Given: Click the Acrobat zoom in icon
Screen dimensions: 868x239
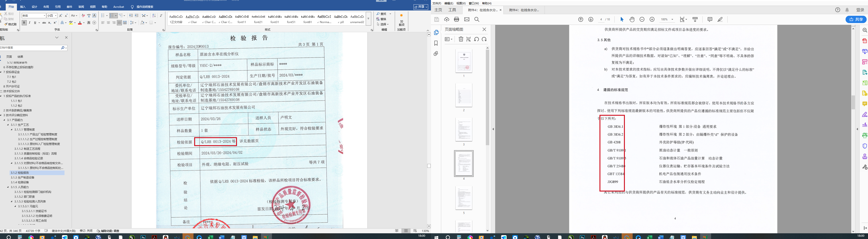Looking at the screenshot, I should tap(652, 19).
